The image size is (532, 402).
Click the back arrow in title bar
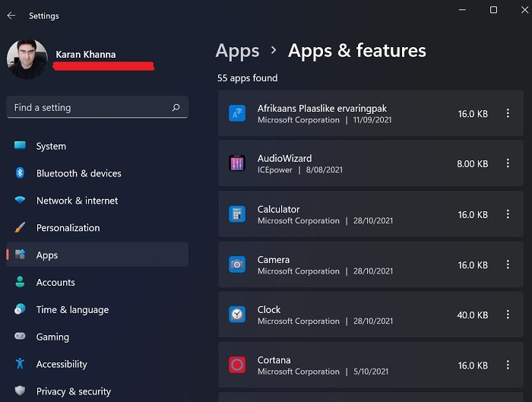pyautogui.click(x=11, y=15)
